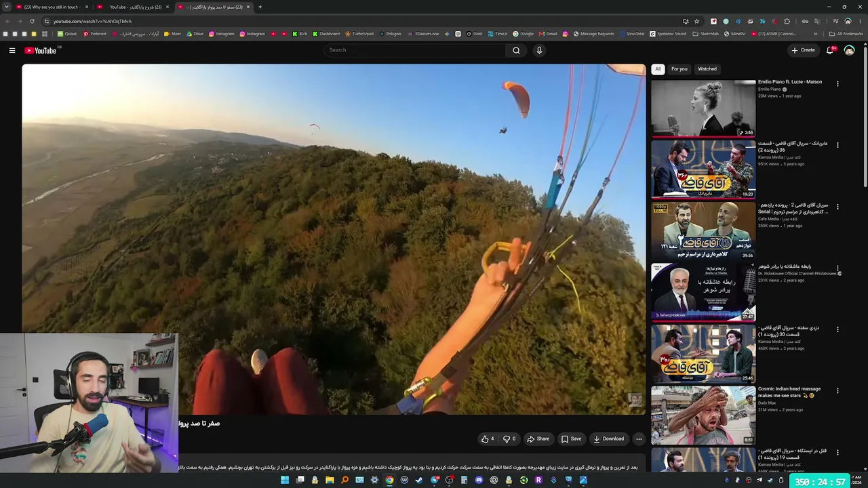Open more actions under the video
Screen dimensions: 868x488
tap(639, 439)
